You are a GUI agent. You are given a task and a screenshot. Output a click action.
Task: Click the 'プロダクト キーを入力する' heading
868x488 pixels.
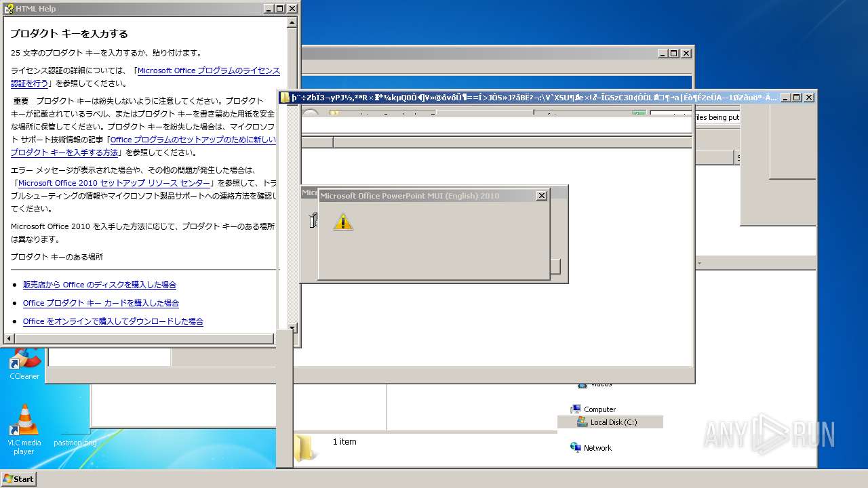click(x=69, y=33)
